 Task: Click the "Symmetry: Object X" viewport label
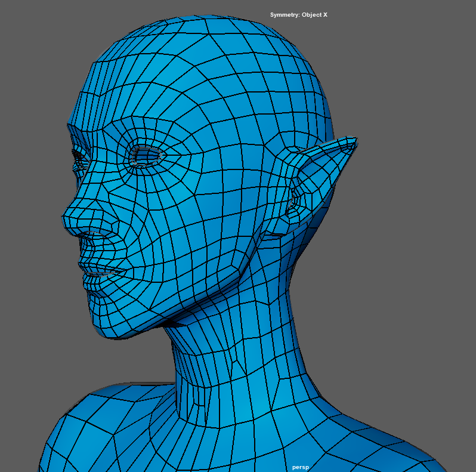pyautogui.click(x=299, y=15)
